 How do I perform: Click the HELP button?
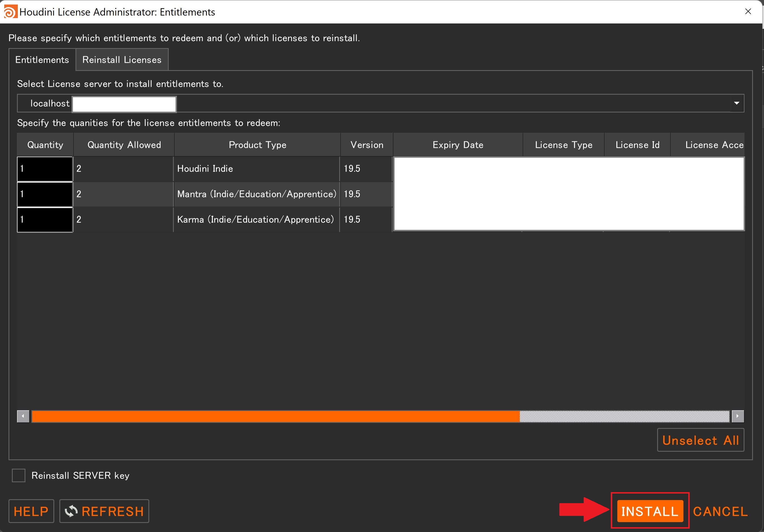pyautogui.click(x=31, y=511)
